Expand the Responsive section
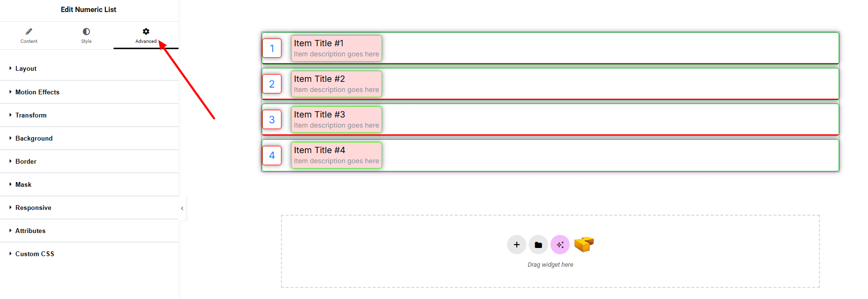This screenshot has height=299, width=868. tap(33, 208)
